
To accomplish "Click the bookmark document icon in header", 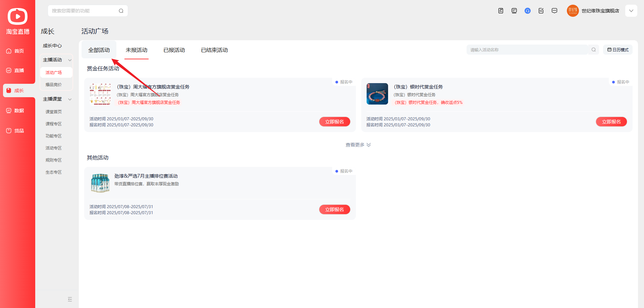I will 500,11.
